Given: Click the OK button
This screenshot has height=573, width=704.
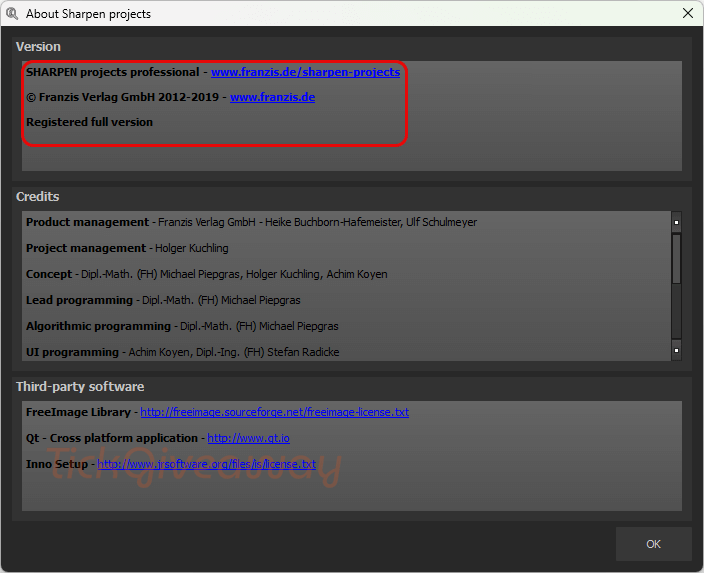Looking at the screenshot, I should 653,544.
